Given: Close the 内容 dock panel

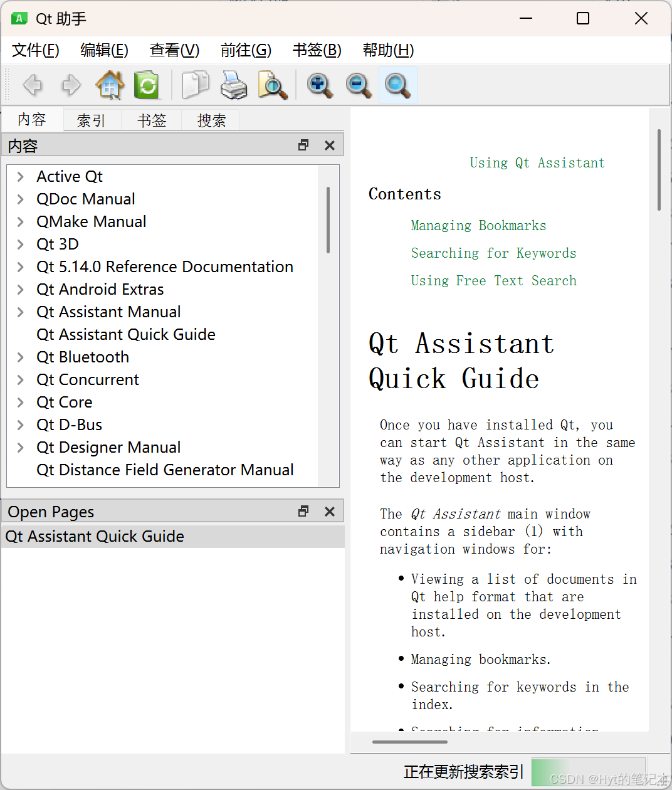Looking at the screenshot, I should coord(330,145).
